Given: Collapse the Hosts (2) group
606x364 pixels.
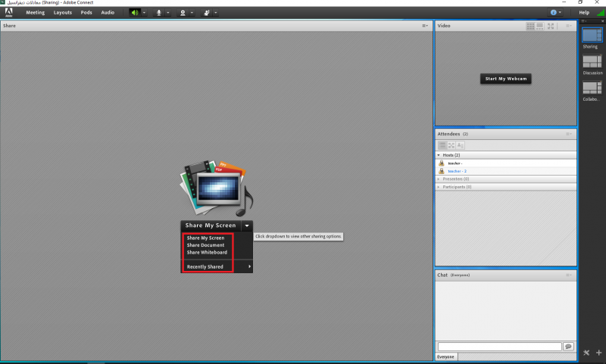Looking at the screenshot, I should point(439,154).
